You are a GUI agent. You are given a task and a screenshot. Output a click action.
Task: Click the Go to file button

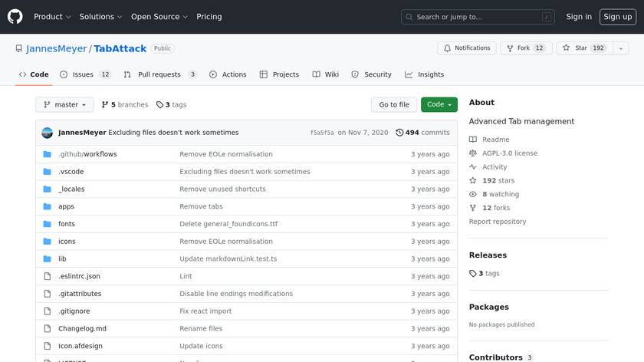pos(394,105)
